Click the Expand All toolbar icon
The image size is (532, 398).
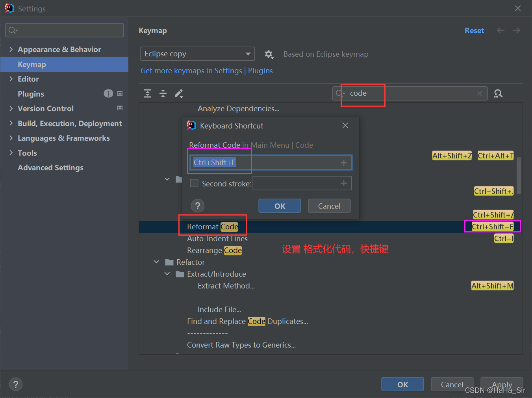pyautogui.click(x=148, y=93)
